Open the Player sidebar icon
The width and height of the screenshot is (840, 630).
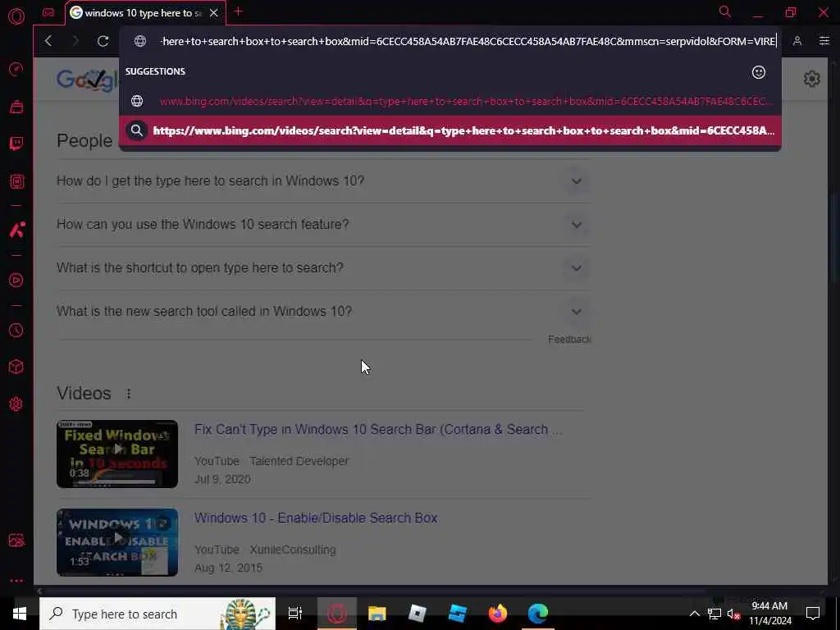tap(16, 281)
